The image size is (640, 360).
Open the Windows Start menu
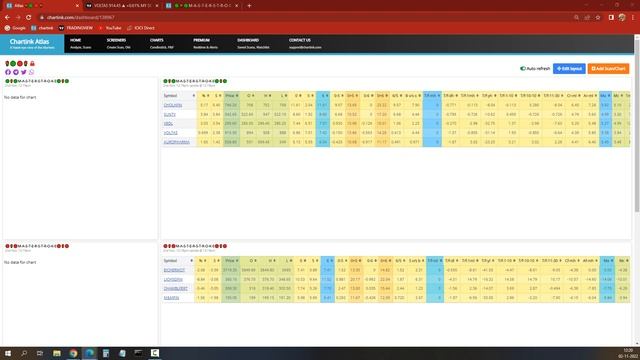[8, 353]
